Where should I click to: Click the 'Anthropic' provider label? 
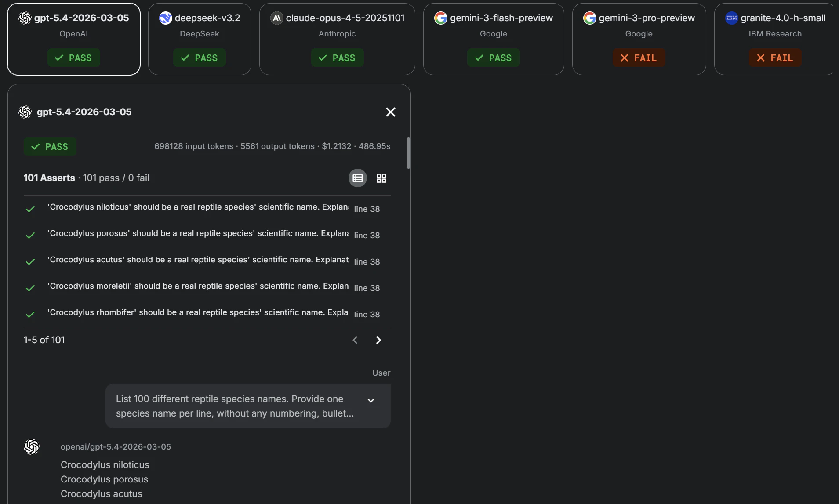pos(337,34)
